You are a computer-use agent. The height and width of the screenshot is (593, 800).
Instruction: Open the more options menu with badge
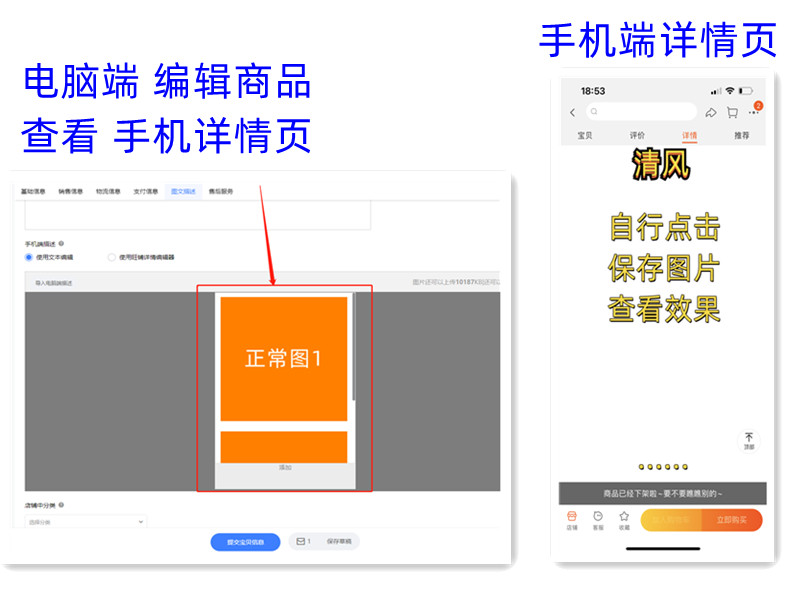[x=754, y=112]
